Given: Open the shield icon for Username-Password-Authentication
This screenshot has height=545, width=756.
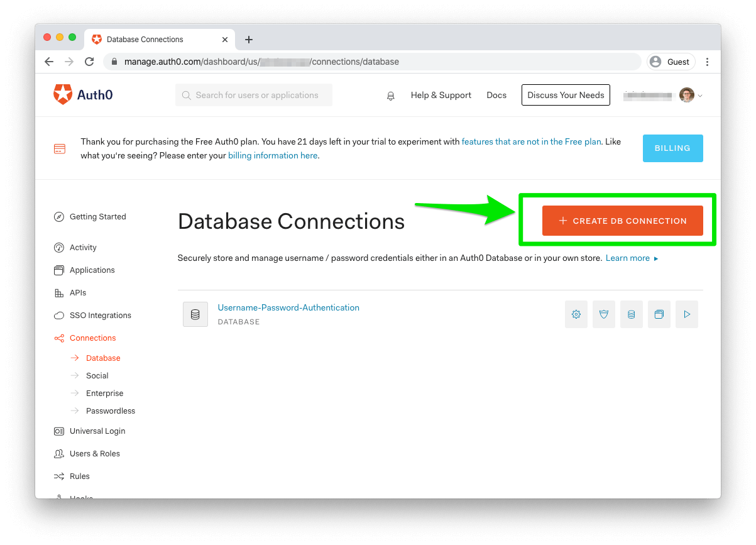Looking at the screenshot, I should coord(604,314).
